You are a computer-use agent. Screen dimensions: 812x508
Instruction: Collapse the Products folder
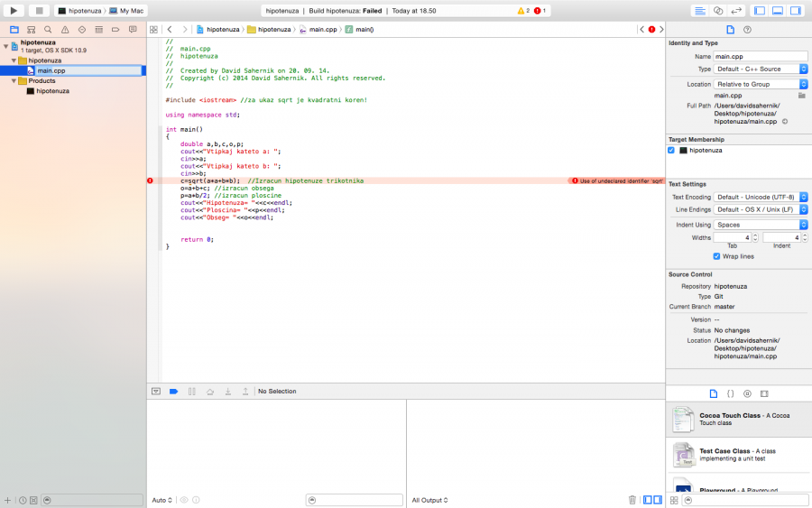tap(14, 81)
